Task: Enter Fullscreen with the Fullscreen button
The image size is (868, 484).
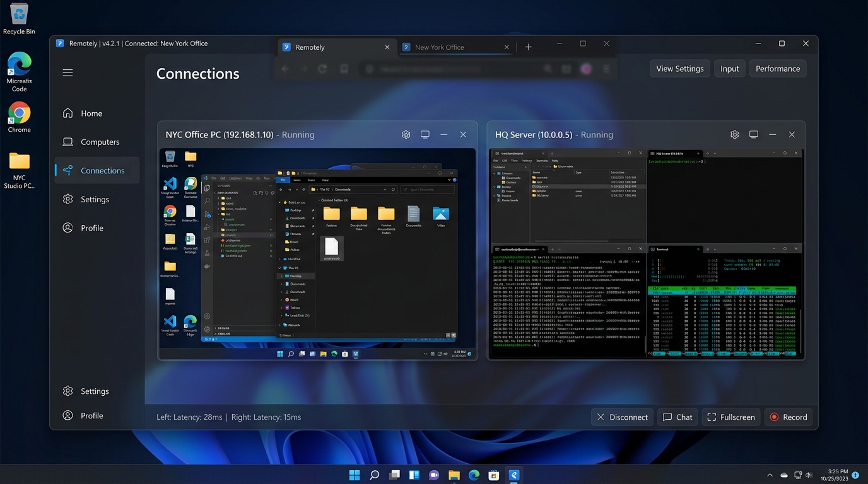Action: tap(731, 417)
